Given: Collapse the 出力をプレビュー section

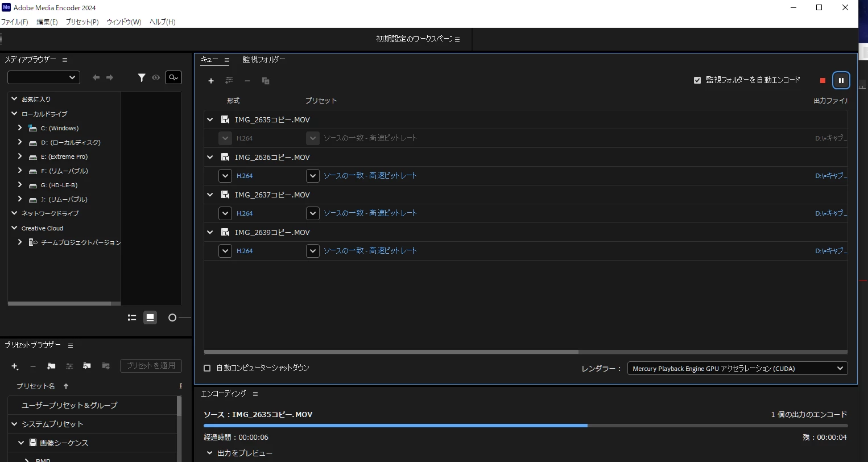Looking at the screenshot, I should 210,453.
